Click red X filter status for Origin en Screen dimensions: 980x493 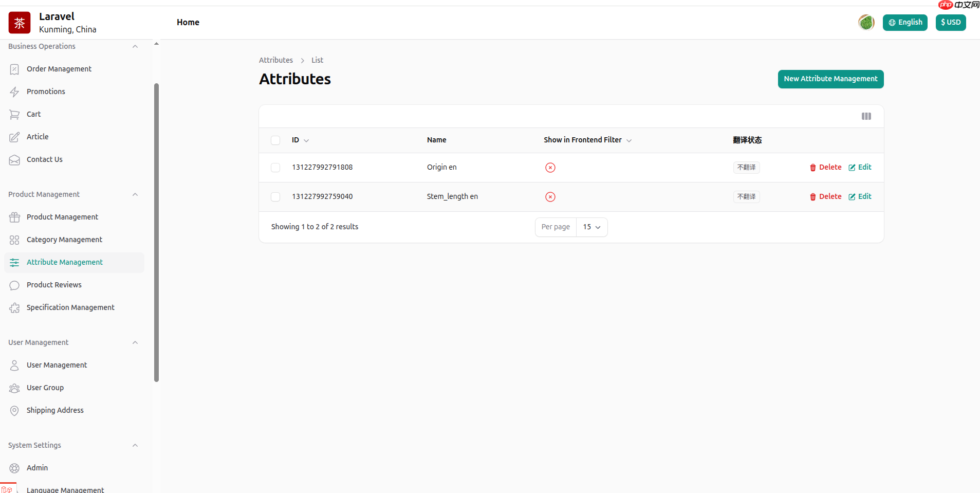[550, 168]
